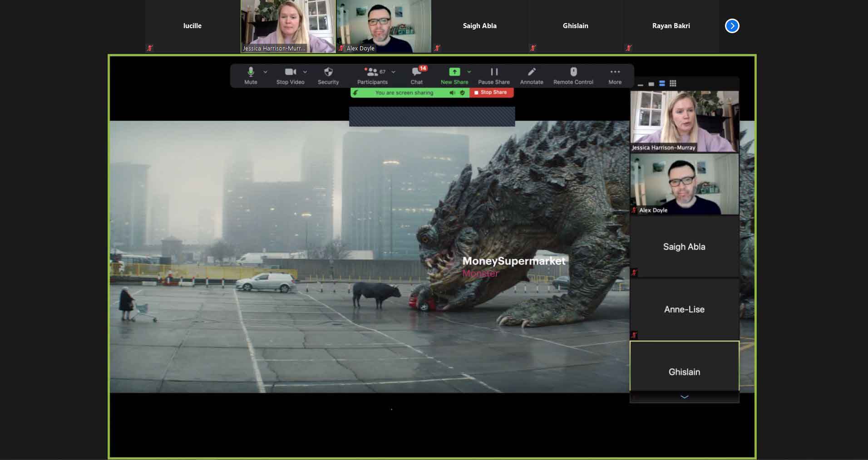Click Saigh Abla tile in floating panel

tap(684, 246)
